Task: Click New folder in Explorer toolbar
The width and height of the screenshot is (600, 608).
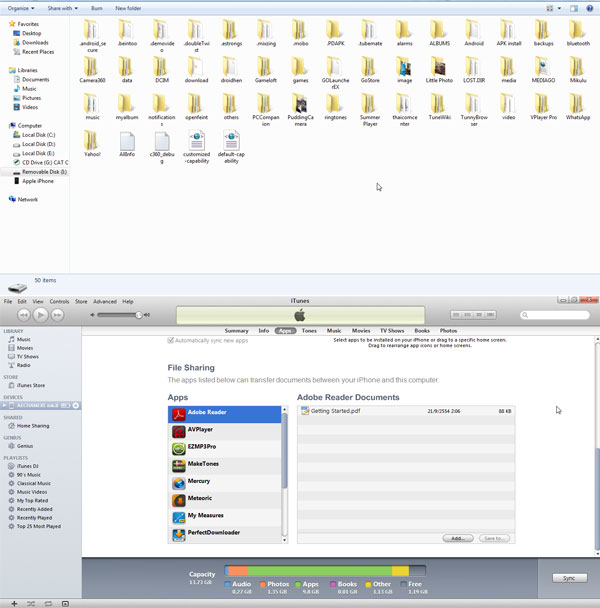Action: (x=128, y=8)
